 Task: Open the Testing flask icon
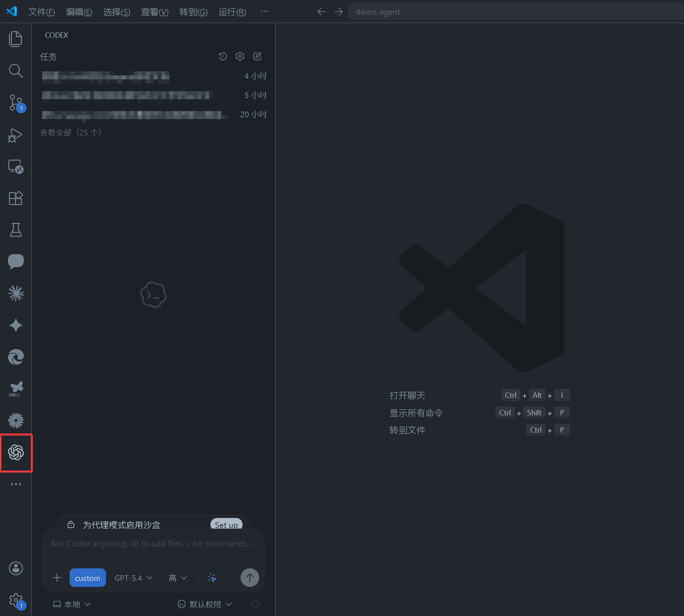pyautogui.click(x=16, y=230)
